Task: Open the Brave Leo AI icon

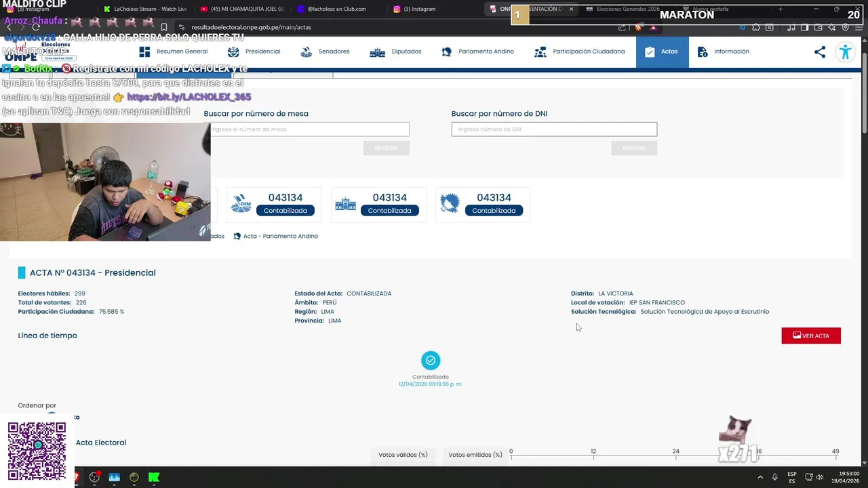Action: [832, 27]
